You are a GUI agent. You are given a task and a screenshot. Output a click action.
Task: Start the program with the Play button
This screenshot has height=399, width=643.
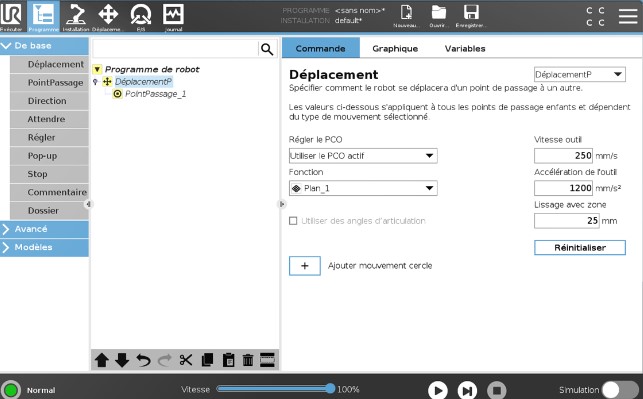(x=438, y=390)
